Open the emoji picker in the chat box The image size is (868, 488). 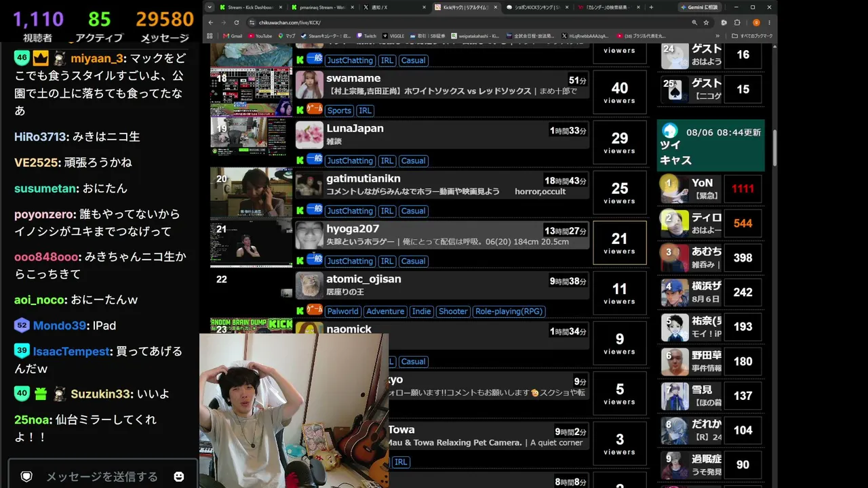(179, 476)
